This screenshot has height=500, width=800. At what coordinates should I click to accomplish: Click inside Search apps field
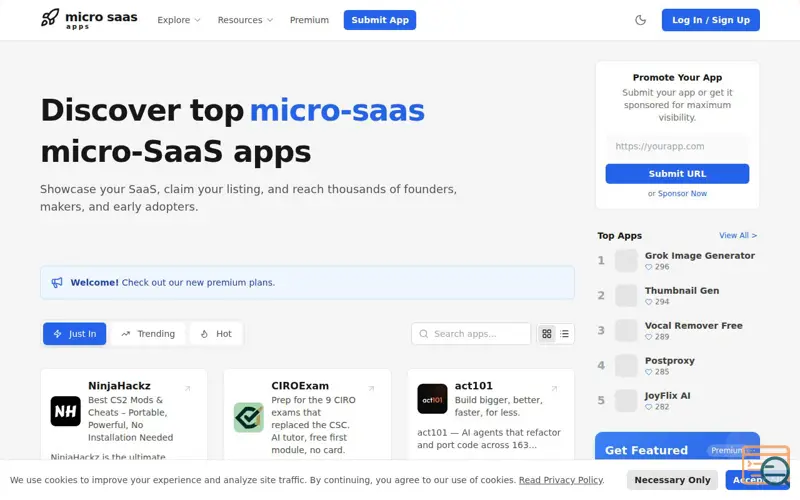pyautogui.click(x=471, y=334)
